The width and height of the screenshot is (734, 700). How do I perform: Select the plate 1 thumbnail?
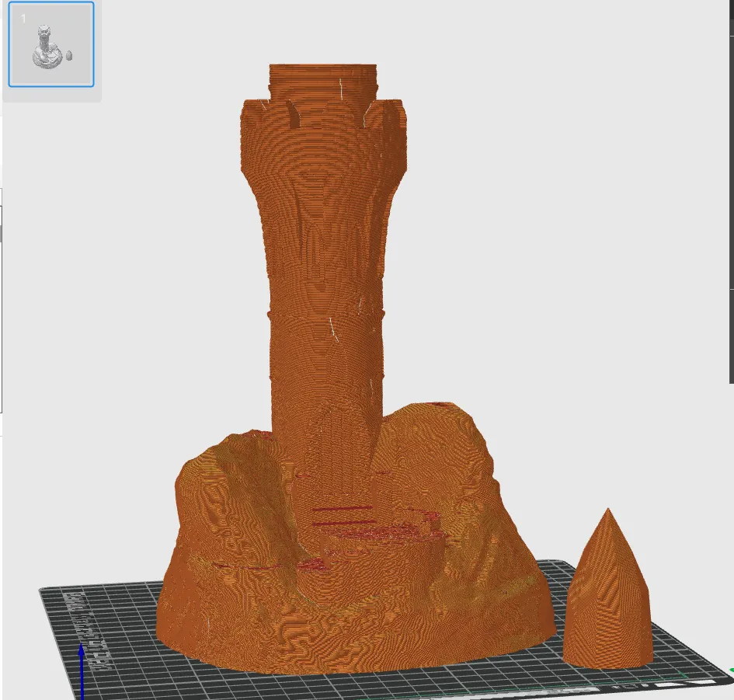click(51, 44)
